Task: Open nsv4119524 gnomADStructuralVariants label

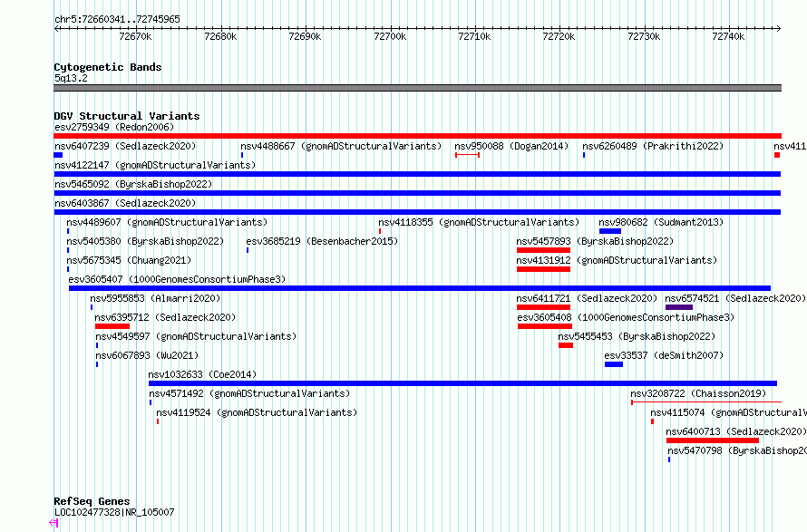Action: click(257, 412)
